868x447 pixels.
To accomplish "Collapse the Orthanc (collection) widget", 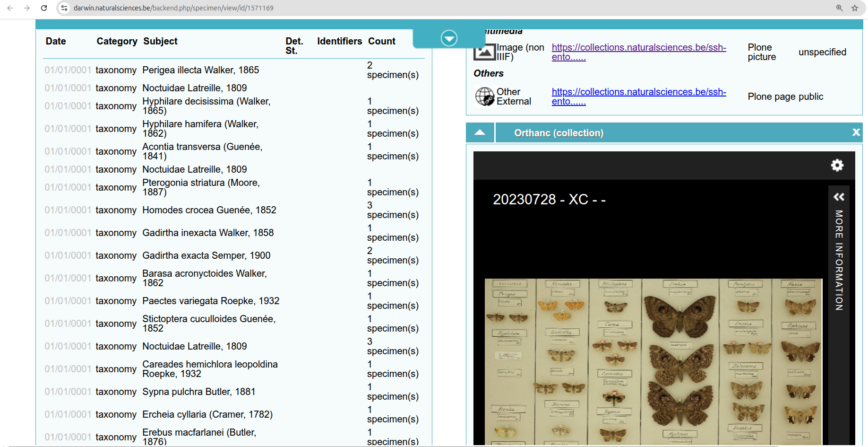I will point(480,132).
